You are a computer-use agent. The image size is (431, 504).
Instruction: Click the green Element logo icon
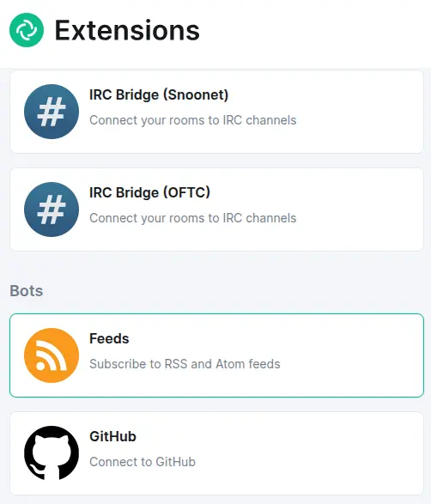(x=27, y=30)
